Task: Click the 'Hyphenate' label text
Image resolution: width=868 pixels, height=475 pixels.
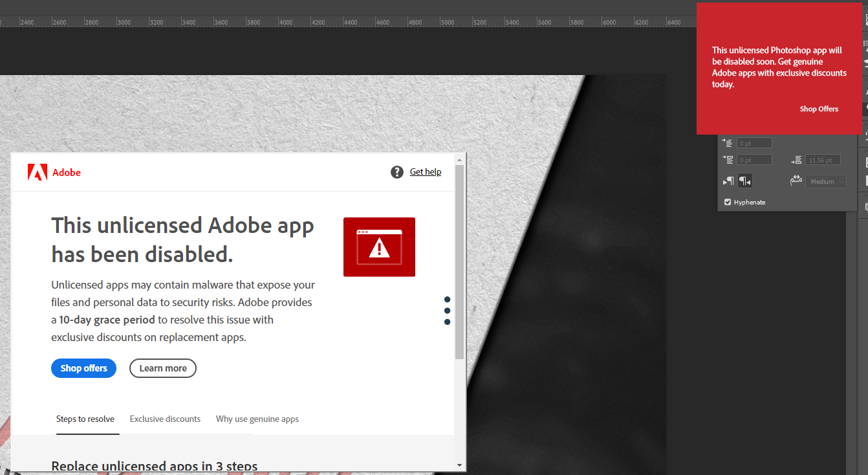Action: point(750,203)
